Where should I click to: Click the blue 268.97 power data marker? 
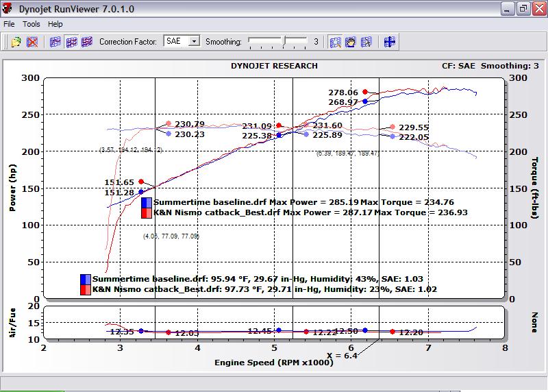(x=365, y=101)
